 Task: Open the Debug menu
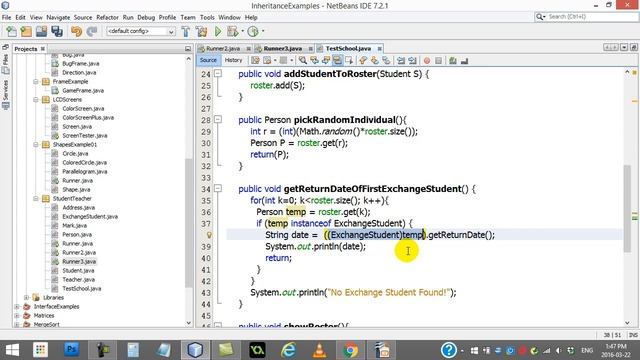[x=146, y=18]
